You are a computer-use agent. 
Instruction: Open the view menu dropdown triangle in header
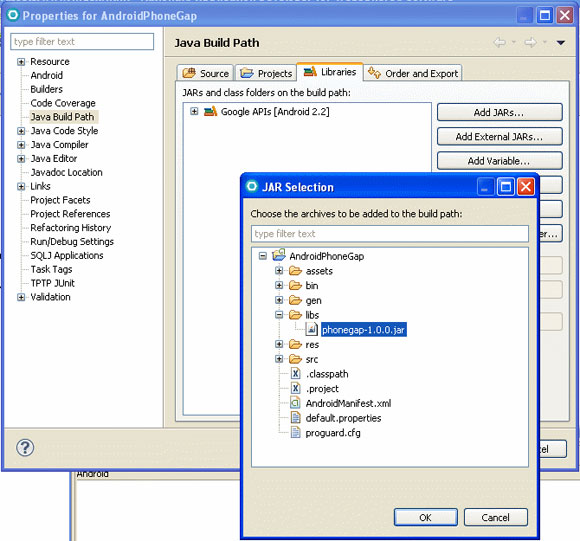point(560,43)
